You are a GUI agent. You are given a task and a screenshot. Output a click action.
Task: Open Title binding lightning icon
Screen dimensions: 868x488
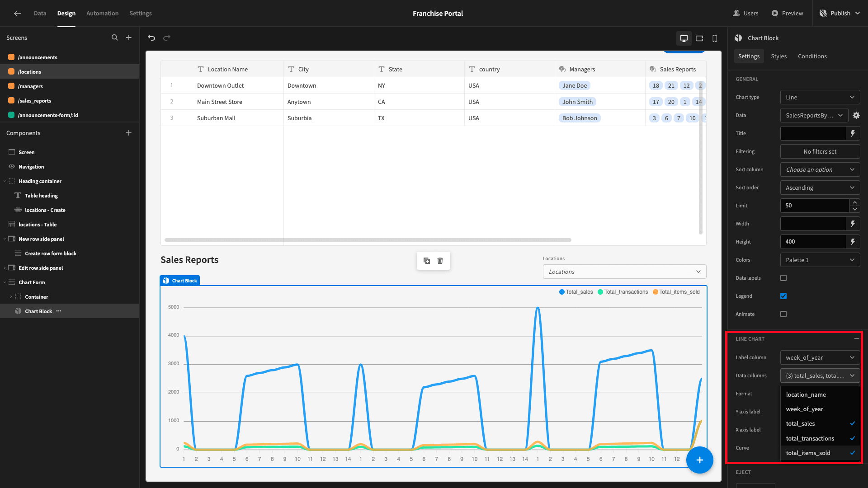point(853,133)
